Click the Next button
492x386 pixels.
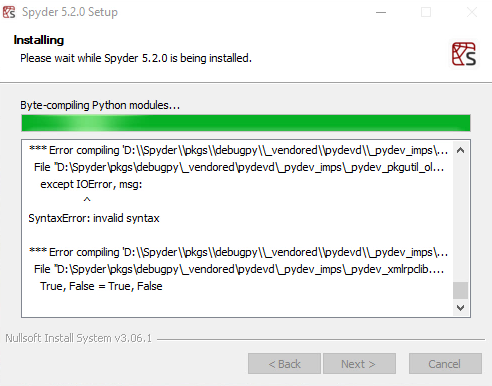point(359,364)
